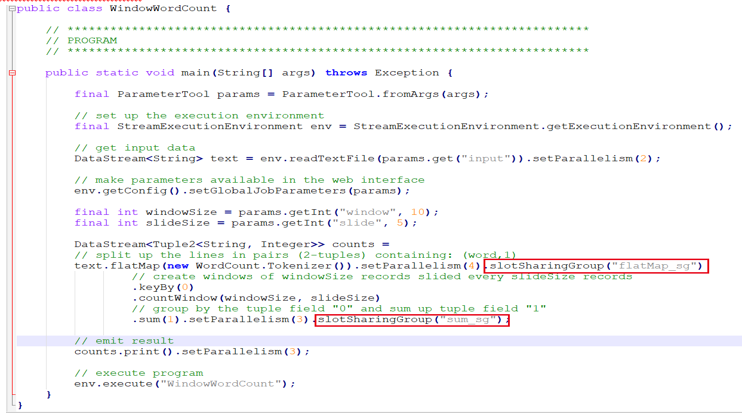Image resolution: width=742 pixels, height=414 pixels.
Task: Click the class name WindowWordCount
Action: pyautogui.click(x=163, y=9)
